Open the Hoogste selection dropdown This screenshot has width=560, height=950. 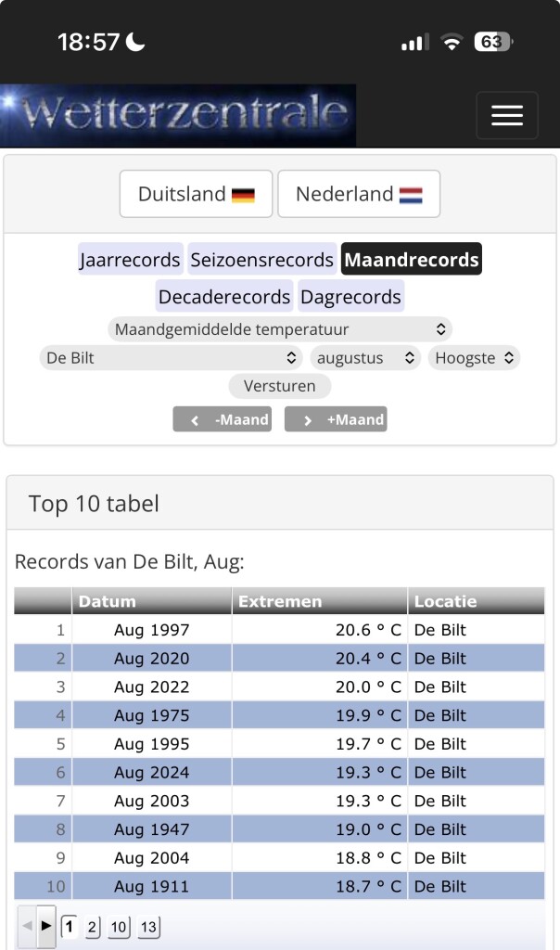point(474,357)
